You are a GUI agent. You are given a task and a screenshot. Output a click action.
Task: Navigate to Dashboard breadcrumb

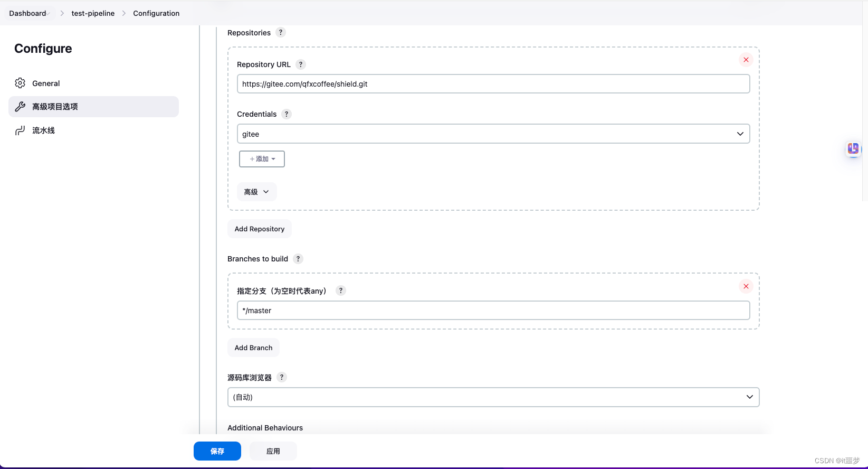click(x=27, y=13)
